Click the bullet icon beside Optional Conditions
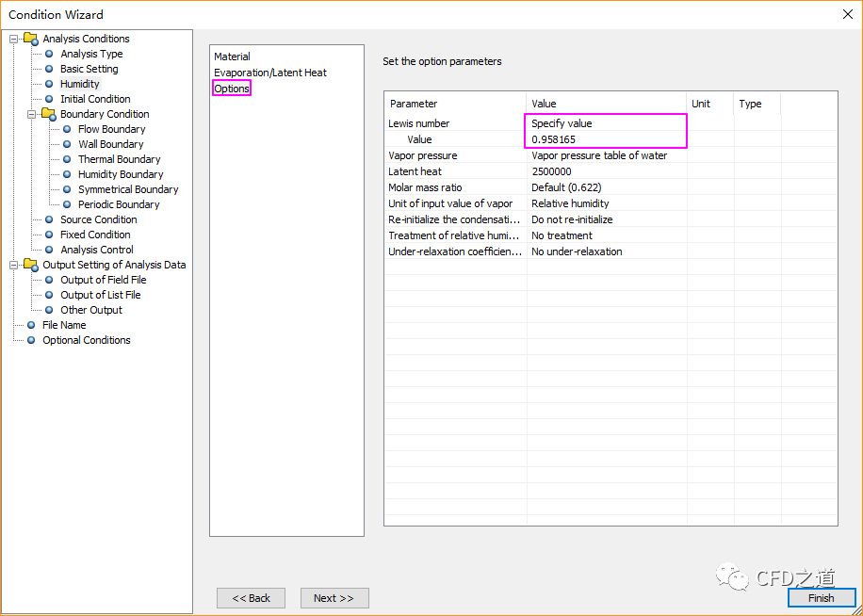The width and height of the screenshot is (863, 616). (31, 340)
